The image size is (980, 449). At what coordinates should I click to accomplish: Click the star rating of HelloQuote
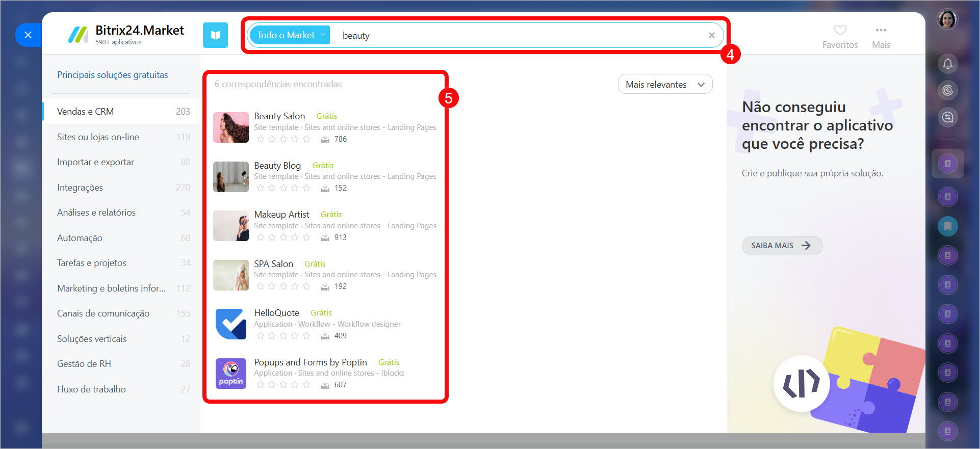(x=283, y=336)
